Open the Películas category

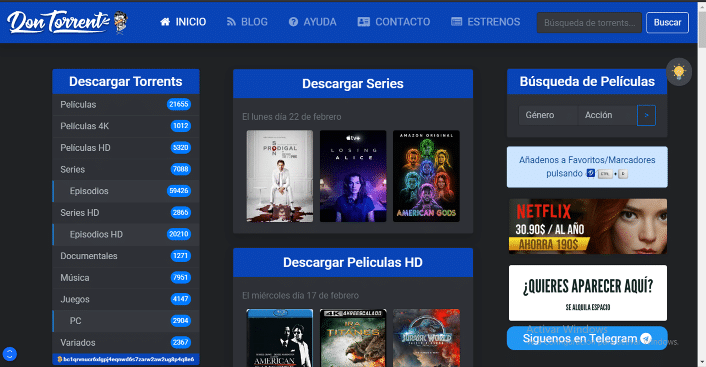point(126,104)
